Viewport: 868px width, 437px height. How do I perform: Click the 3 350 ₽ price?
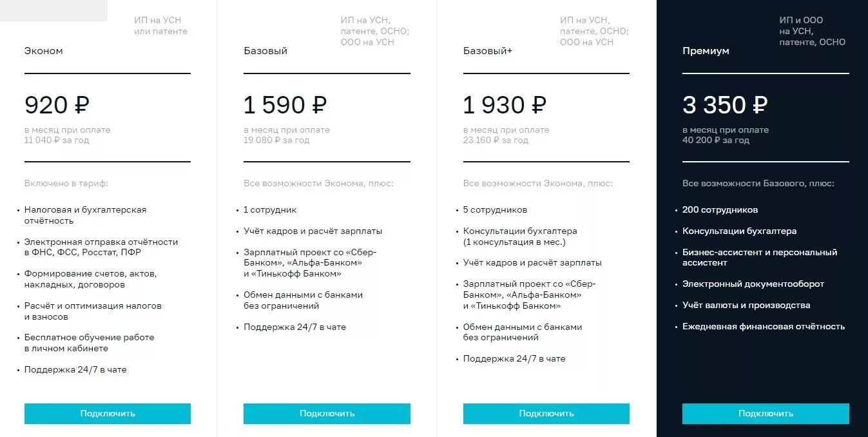click(x=725, y=105)
